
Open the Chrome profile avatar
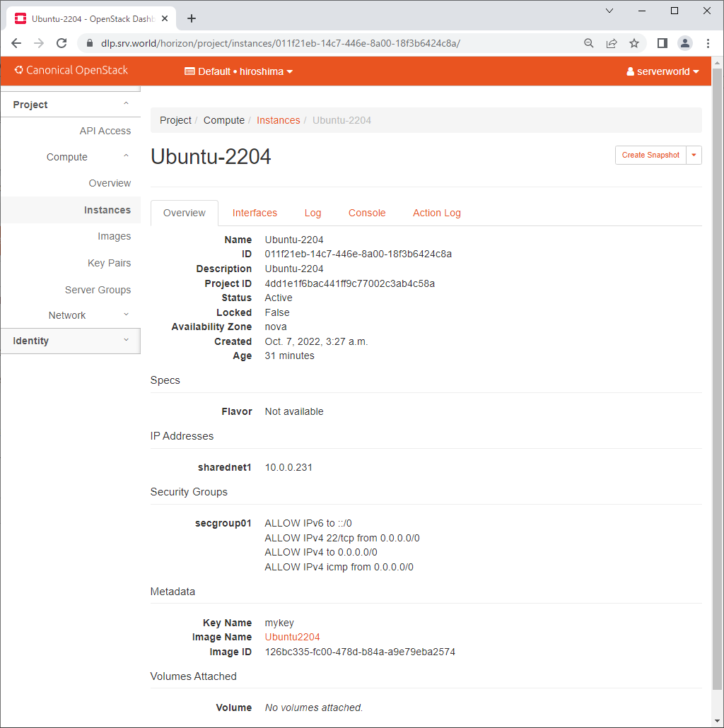684,43
